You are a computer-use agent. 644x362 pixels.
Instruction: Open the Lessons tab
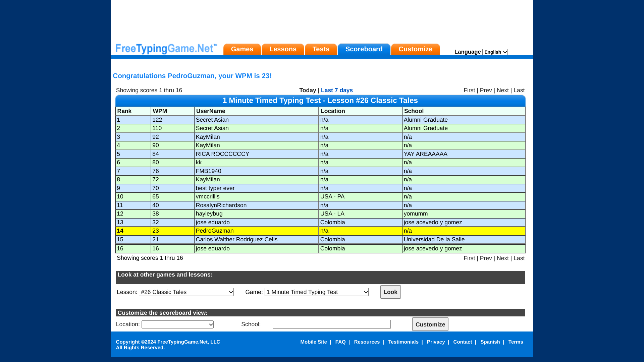pyautogui.click(x=283, y=49)
